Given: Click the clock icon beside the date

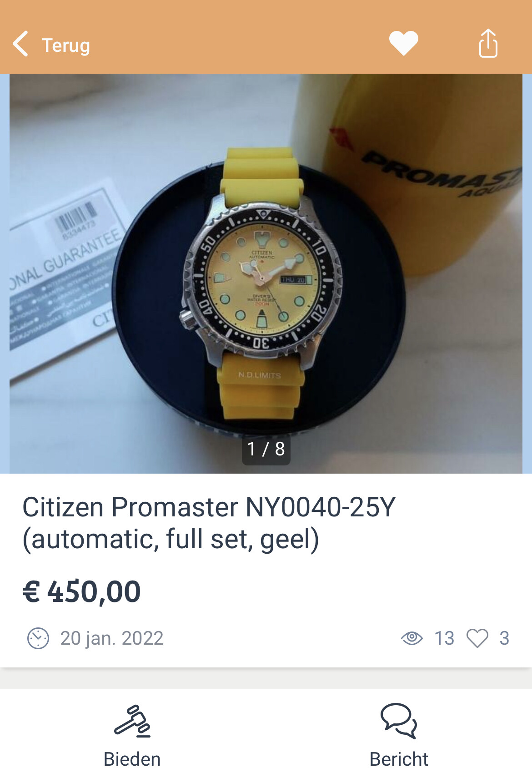Looking at the screenshot, I should [38, 638].
